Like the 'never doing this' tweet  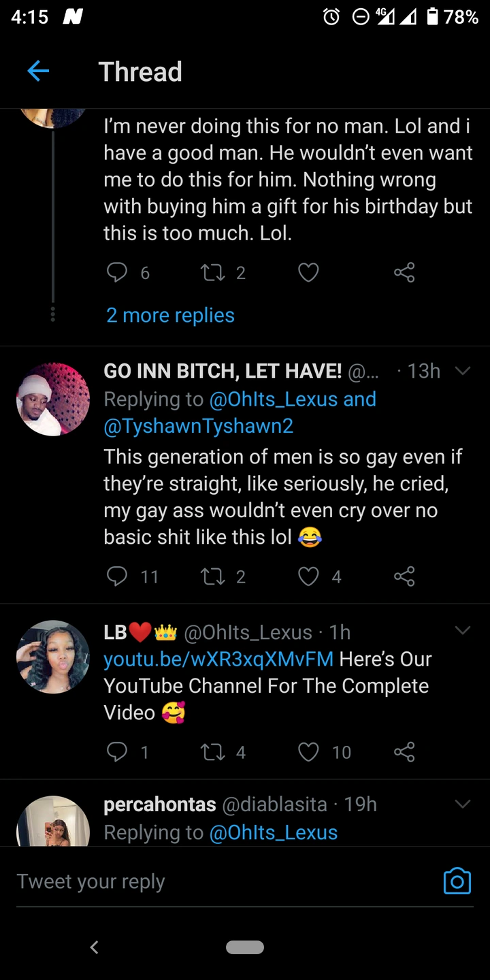pos(308,273)
